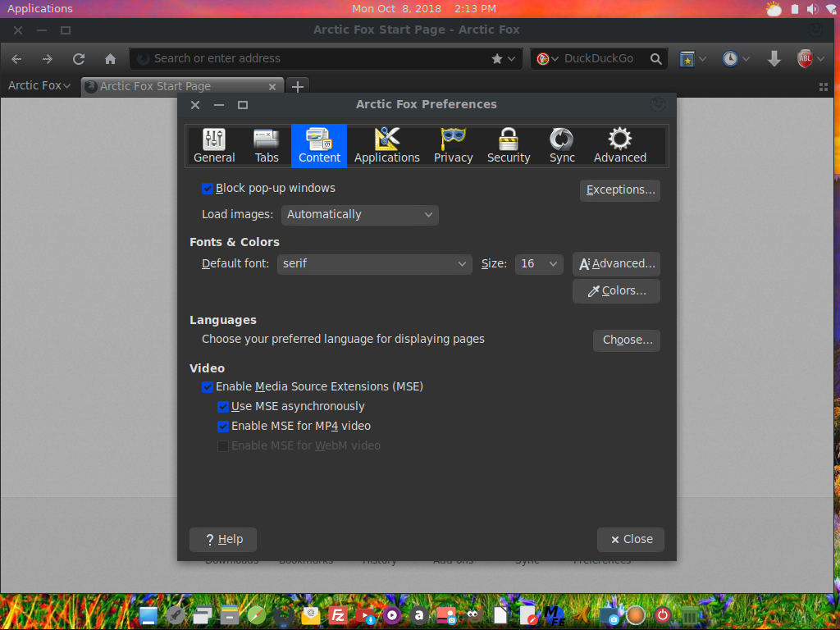Image resolution: width=840 pixels, height=630 pixels.
Task: Open the file manager drawer in dock
Action: click(x=230, y=615)
